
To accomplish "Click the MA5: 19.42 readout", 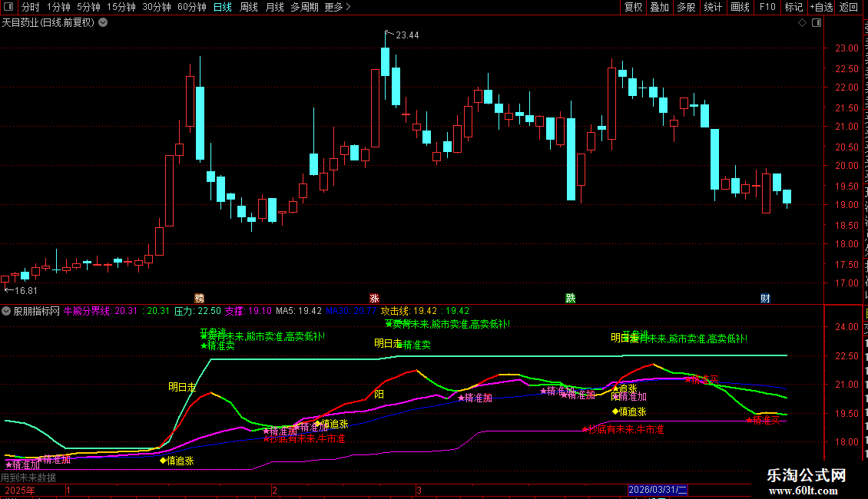I will pyautogui.click(x=299, y=312).
